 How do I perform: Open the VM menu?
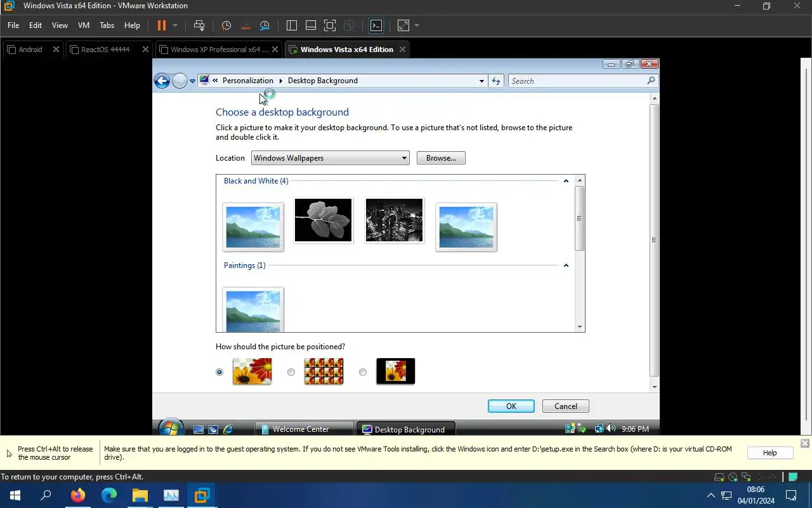pos(84,25)
